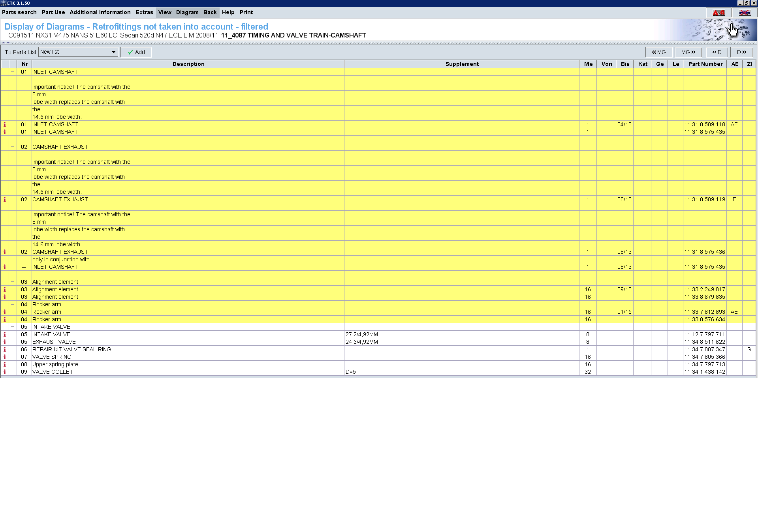This screenshot has height=532, width=758.
Task: Select part number 11 34 7 805 366
Action: 704,357
